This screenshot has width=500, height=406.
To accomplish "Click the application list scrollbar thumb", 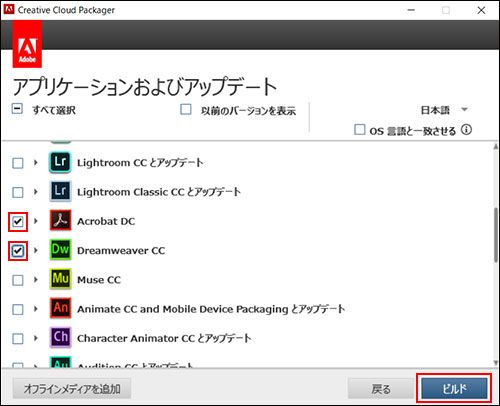I will click(496, 235).
